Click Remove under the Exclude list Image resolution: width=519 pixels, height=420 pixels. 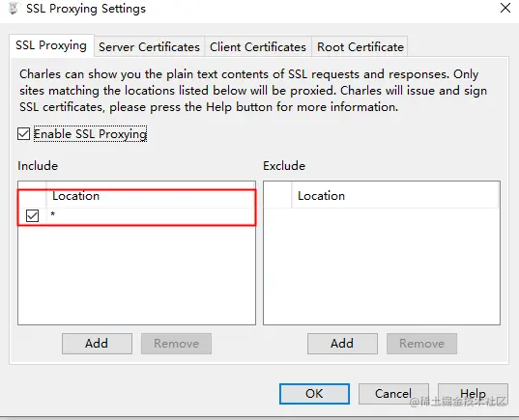click(421, 344)
